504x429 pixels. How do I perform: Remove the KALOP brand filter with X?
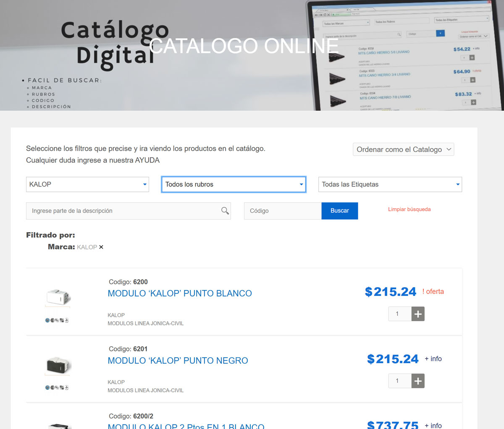click(x=101, y=247)
